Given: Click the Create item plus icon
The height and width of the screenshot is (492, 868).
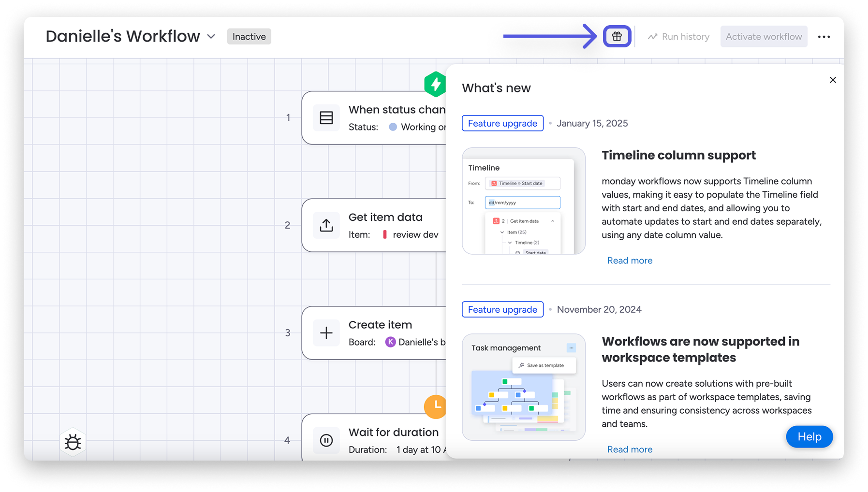Looking at the screenshot, I should [x=326, y=333].
